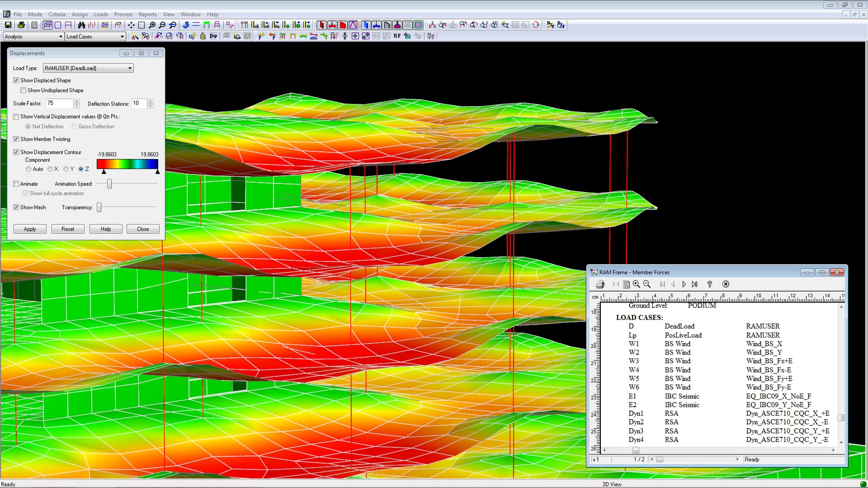This screenshot has width=868, height=488.
Task: Jump to last page of Member Forces report
Action: coord(694,284)
